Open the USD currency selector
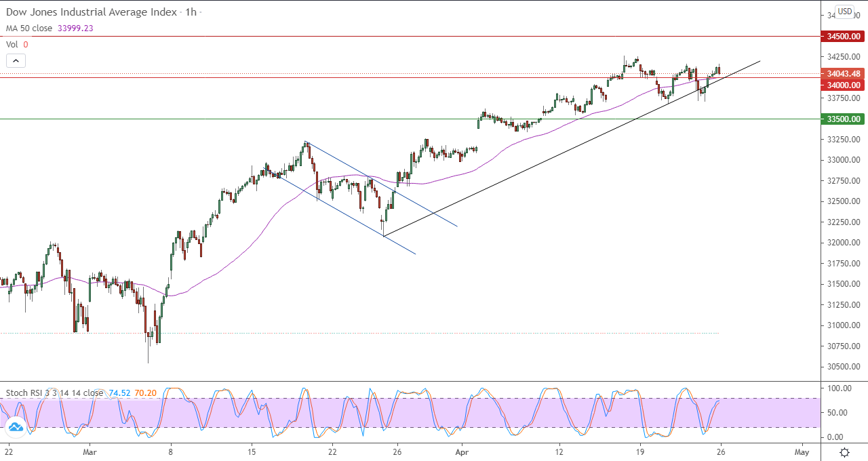The image size is (868, 461). 844,11
